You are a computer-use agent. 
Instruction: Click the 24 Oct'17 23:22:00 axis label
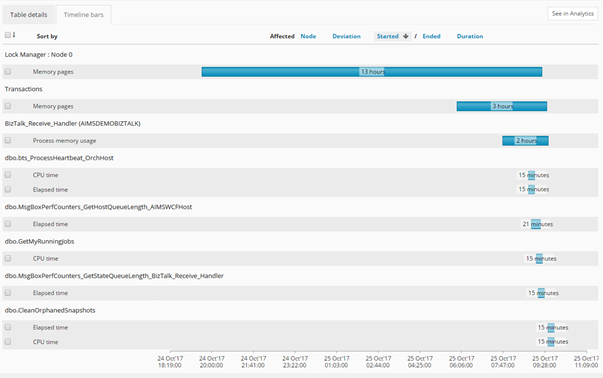pos(295,361)
